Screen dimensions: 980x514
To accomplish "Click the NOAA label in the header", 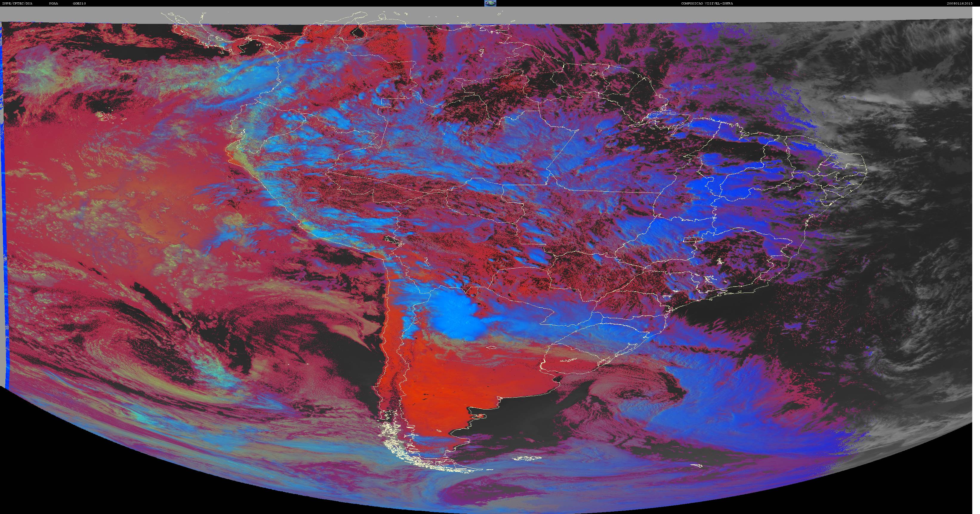I will (54, 3).
